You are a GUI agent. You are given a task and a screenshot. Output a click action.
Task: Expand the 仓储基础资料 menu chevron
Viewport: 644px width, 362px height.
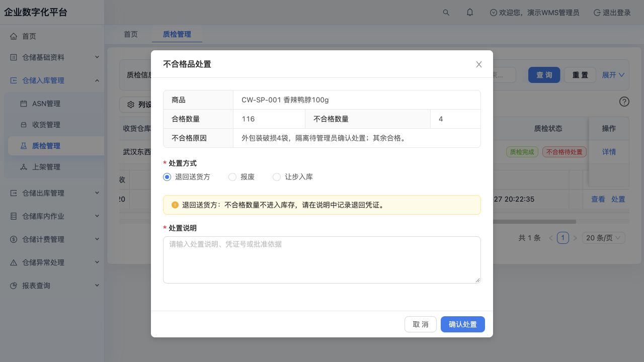(97, 57)
